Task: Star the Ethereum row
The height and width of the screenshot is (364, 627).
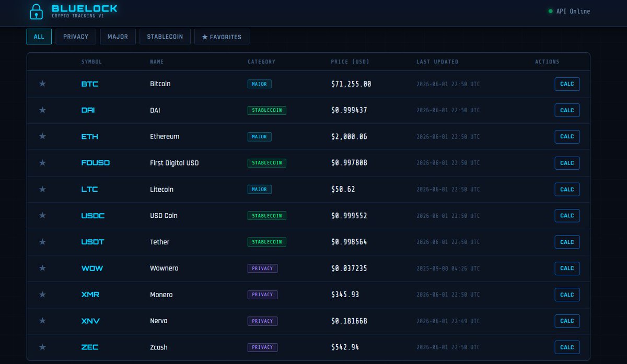Action: tap(42, 136)
